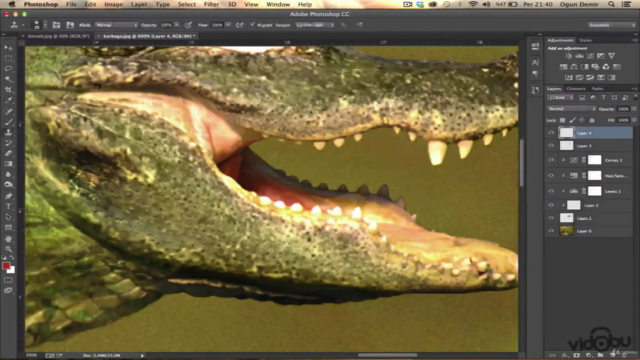Open the layer Fill slider arrow
This screenshot has height=360, width=640.
pyautogui.click(x=634, y=120)
